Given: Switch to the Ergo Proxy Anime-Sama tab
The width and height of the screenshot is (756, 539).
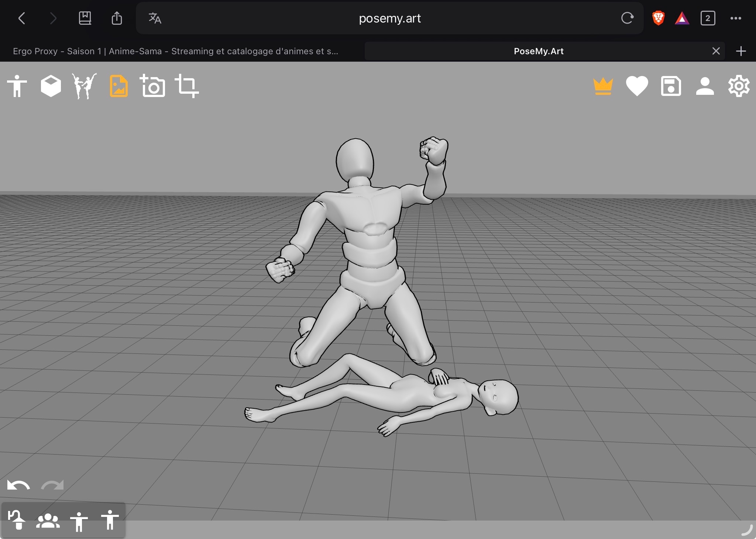Looking at the screenshot, I should (175, 51).
